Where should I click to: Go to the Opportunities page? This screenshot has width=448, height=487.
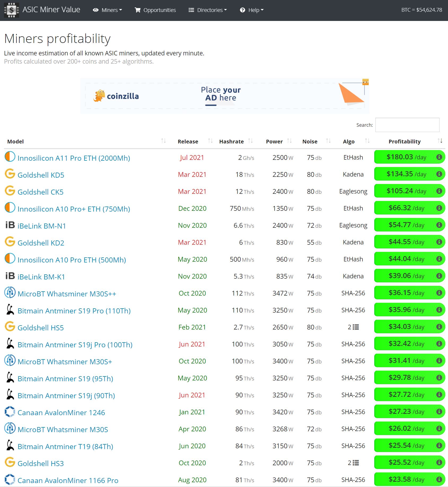coord(155,10)
